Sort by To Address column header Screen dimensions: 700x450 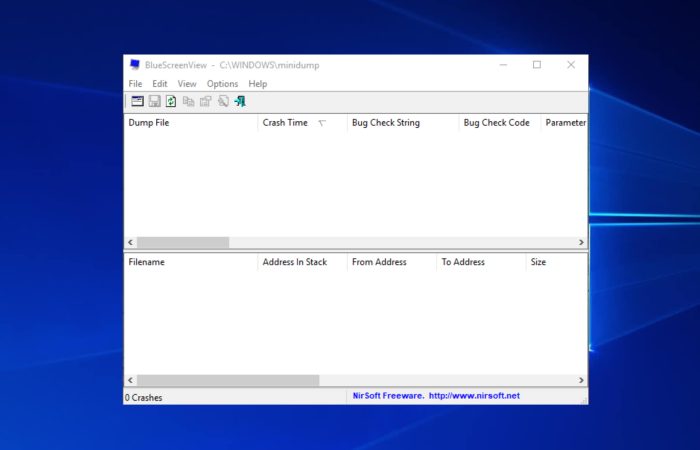coord(481,262)
